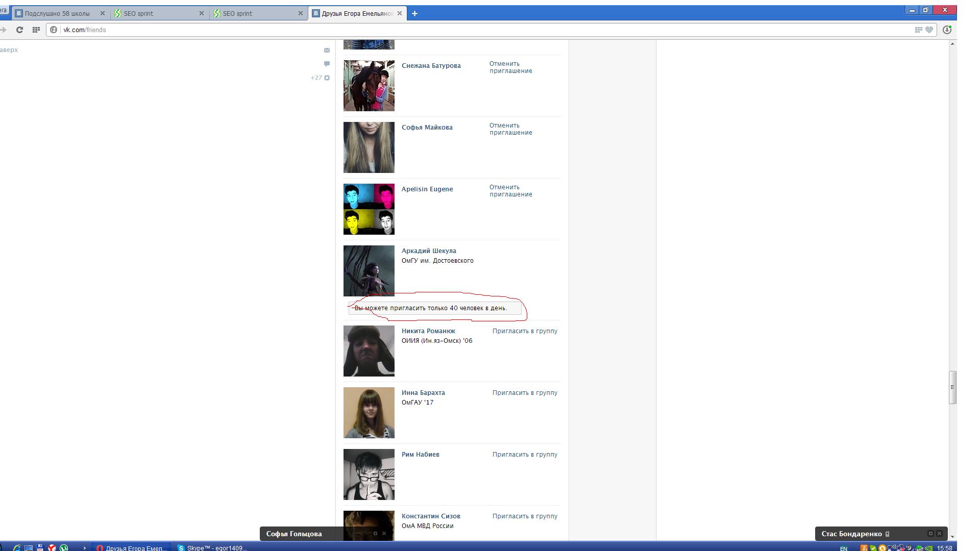Expand the Стас Бондаренко chat window

[x=930, y=533]
